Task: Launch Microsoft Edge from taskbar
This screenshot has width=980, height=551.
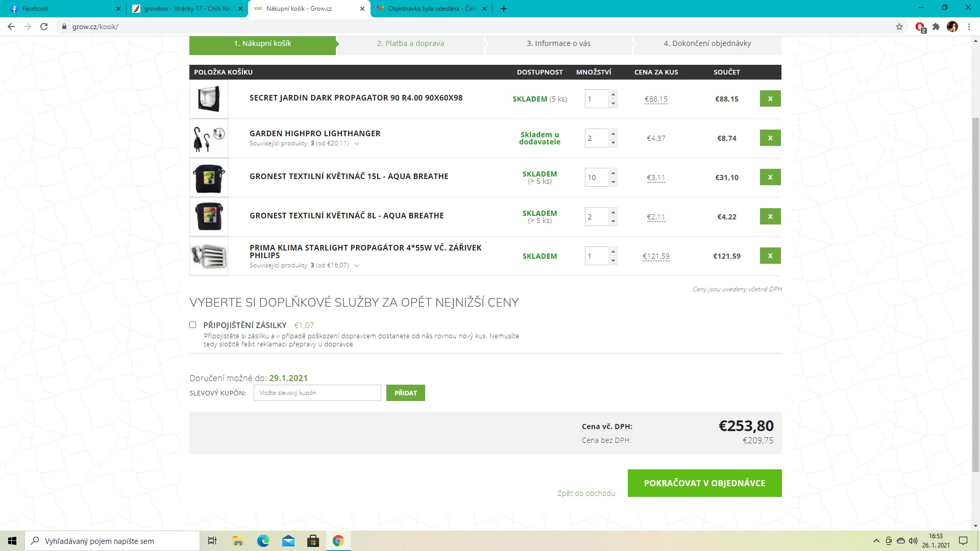Action: tap(263, 541)
